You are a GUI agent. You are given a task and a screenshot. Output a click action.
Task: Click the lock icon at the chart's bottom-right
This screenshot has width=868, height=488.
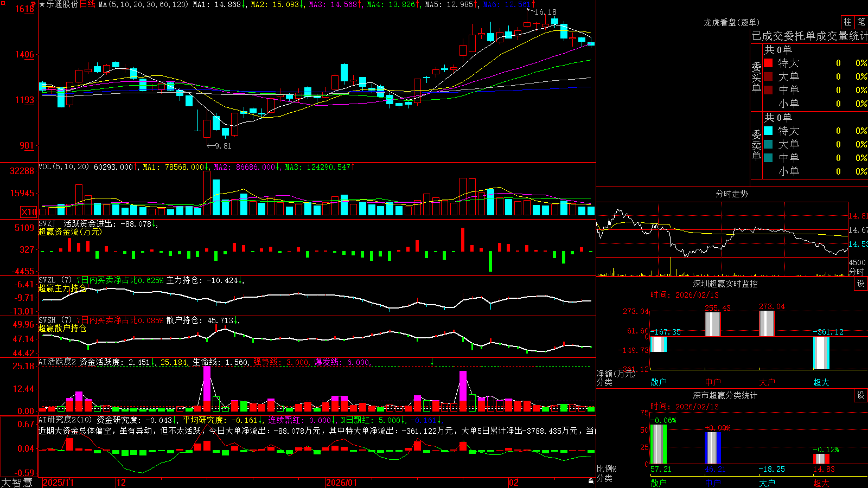(591, 481)
